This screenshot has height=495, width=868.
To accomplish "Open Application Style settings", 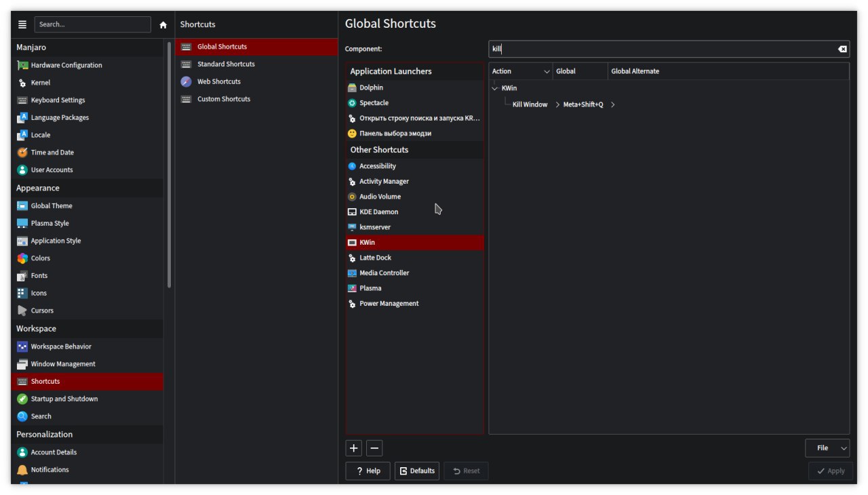I will coord(87,241).
